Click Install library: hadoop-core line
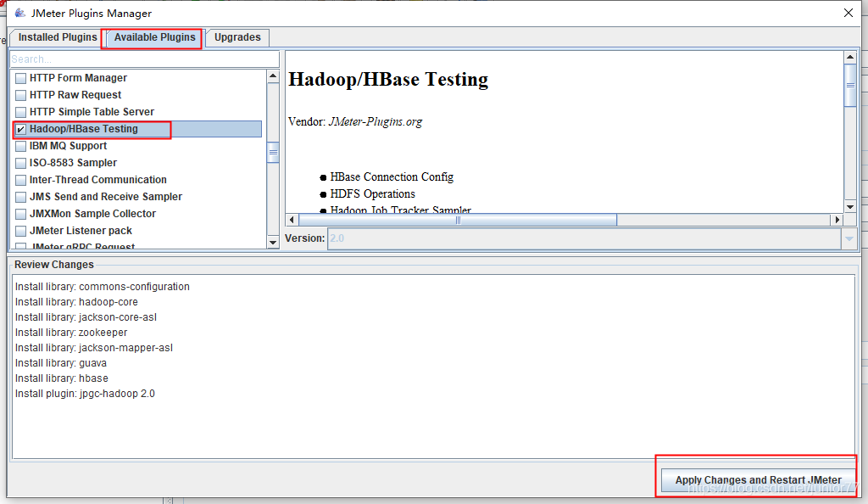 click(76, 302)
